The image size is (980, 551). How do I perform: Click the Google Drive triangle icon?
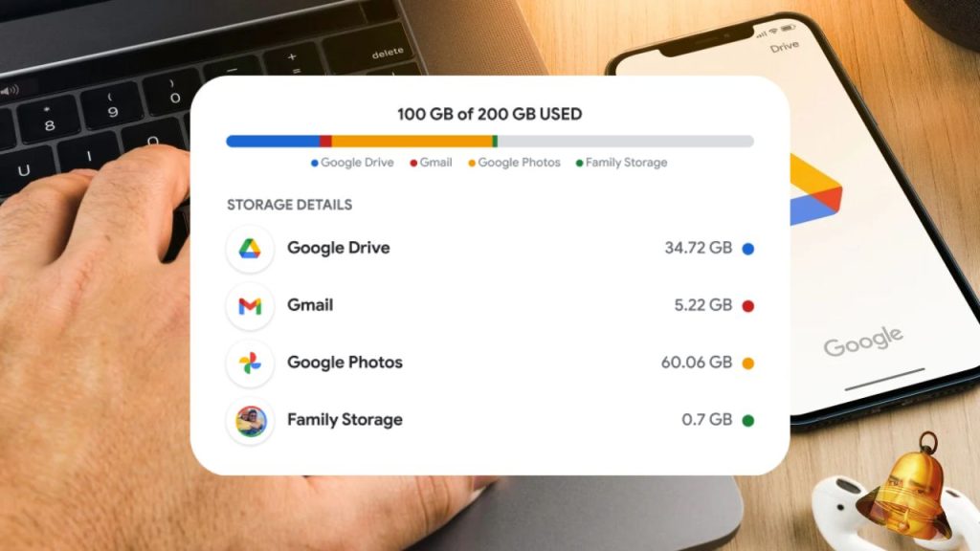point(250,249)
